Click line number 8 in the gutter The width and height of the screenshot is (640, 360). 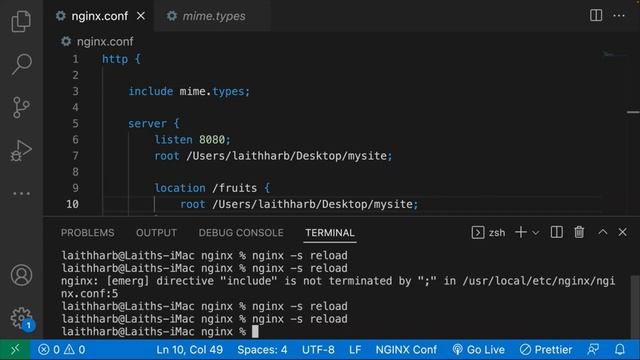coord(75,172)
